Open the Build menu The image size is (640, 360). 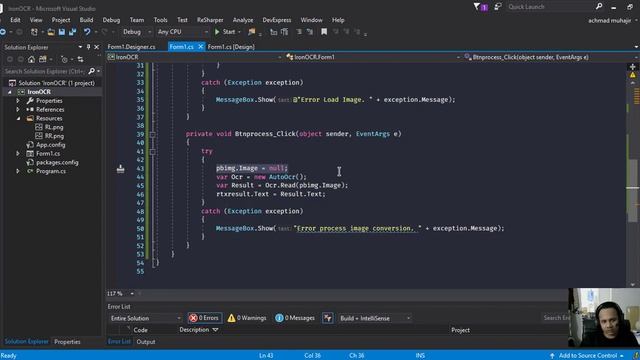[86, 20]
